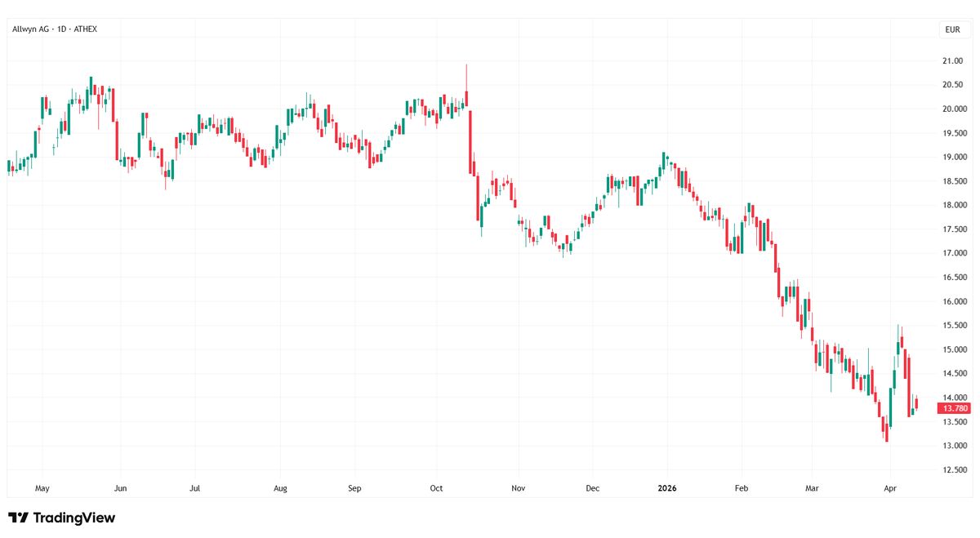Click the Feb time axis label

[742, 488]
